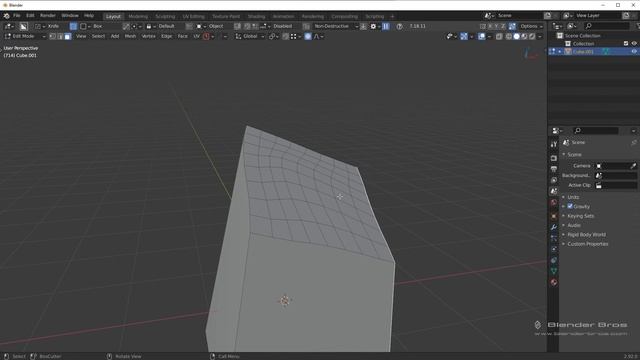Click the properties editor search field

[596, 131]
